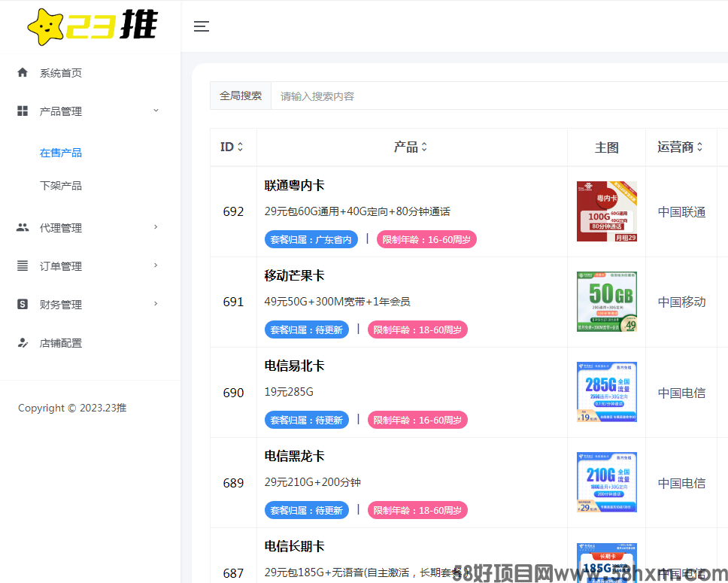Expand the 财务管理 menu chevron
The height and width of the screenshot is (583, 728).
156,304
